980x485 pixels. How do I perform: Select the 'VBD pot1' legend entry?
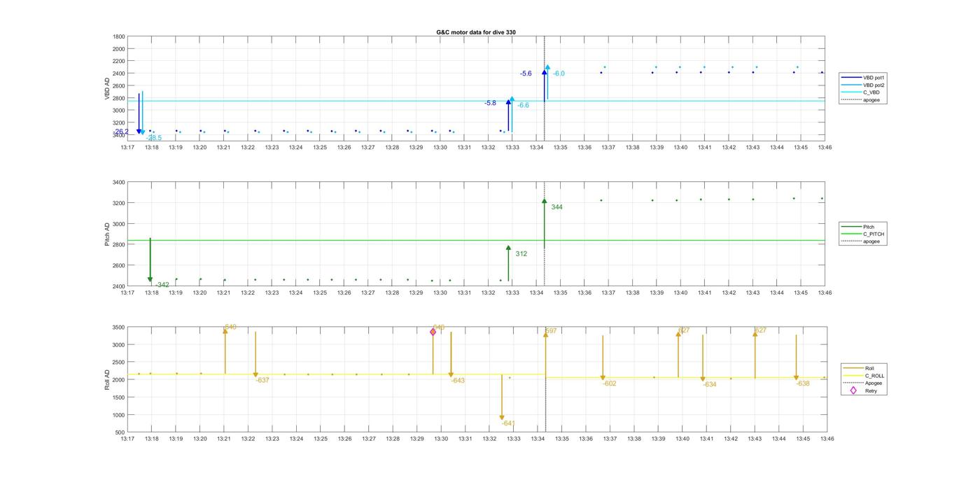coord(874,78)
